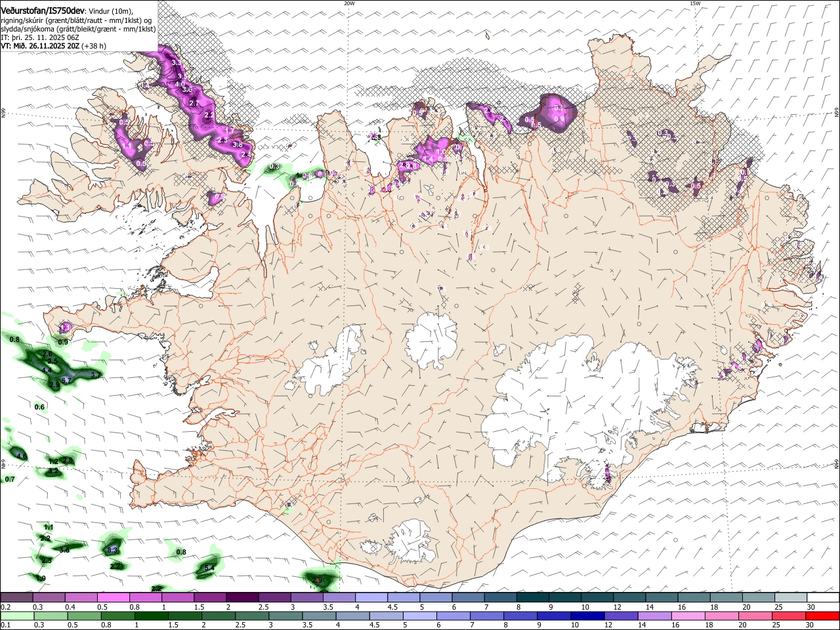The image size is (840, 630).
Task: Pick the bright red 30 swatch in lower legend
Action: 822,616
